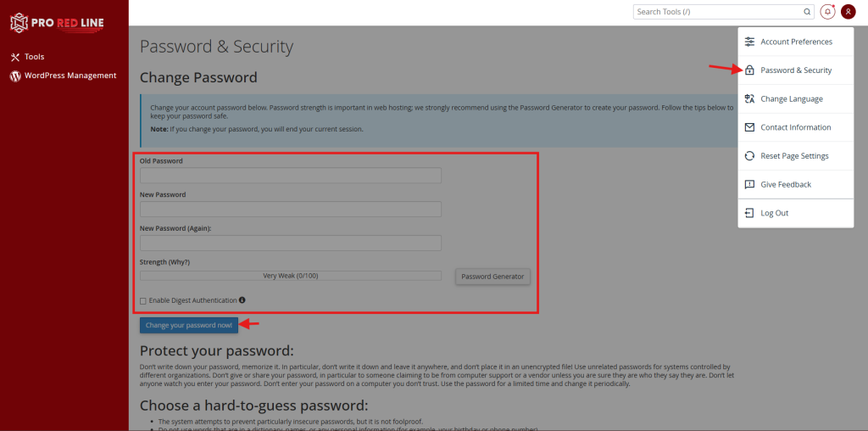Focus the Old Password input field
Screen dimensions: 868x431
point(290,176)
